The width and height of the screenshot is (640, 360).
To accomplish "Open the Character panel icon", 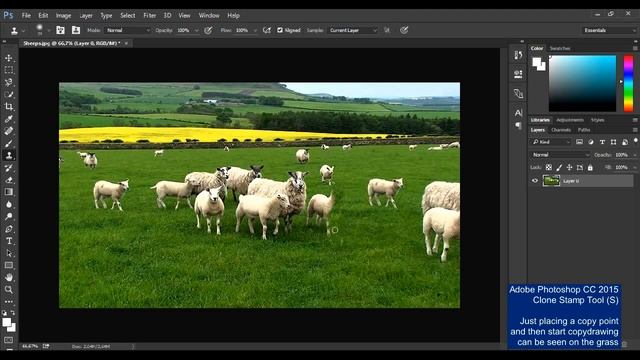I will 518,113.
